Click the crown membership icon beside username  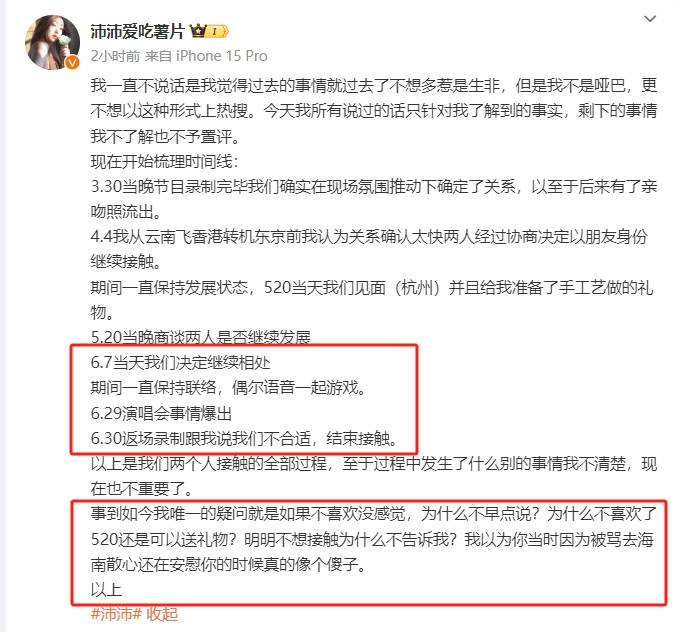198,31
